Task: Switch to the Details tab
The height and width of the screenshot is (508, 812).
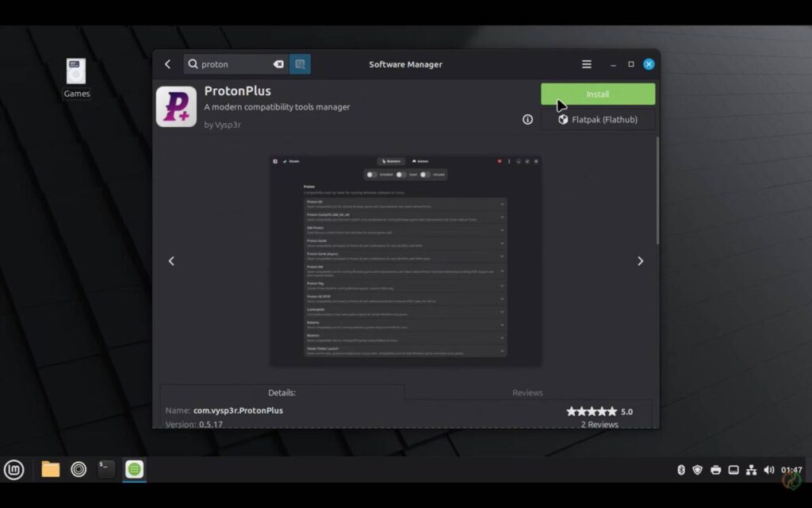Action: coord(282,392)
